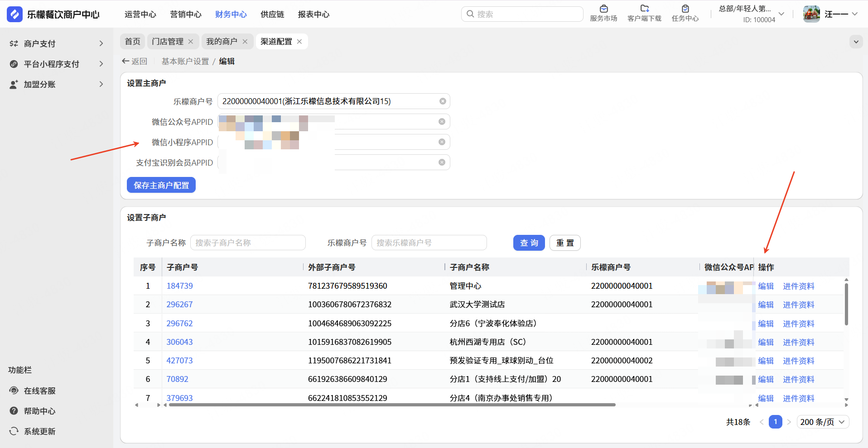Clear the 乐檬商户号 field with its X icon
868x448 pixels.
[x=443, y=101]
